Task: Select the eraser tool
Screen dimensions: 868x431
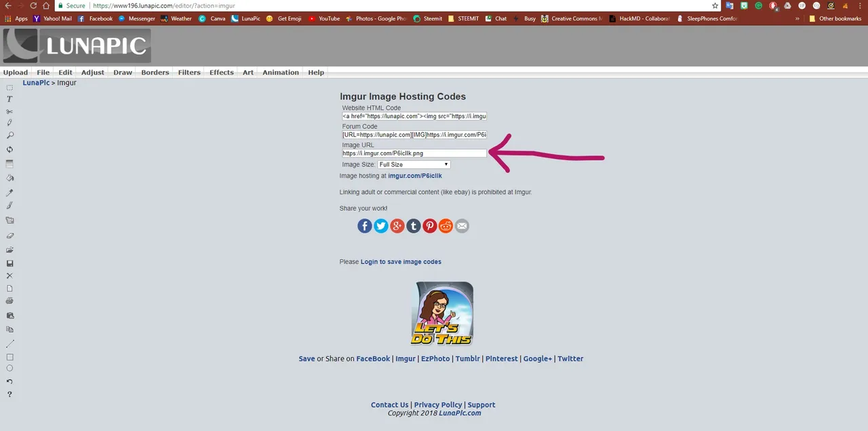Action: 9,236
